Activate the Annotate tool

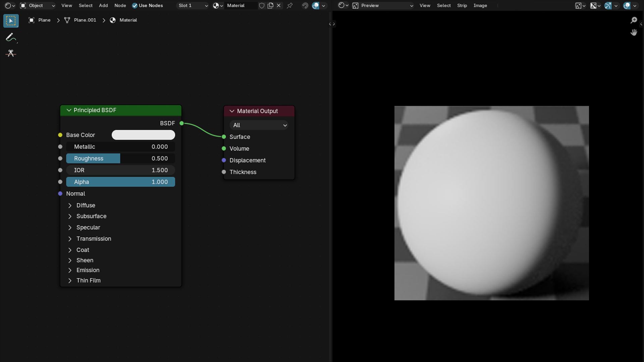pos(11,37)
